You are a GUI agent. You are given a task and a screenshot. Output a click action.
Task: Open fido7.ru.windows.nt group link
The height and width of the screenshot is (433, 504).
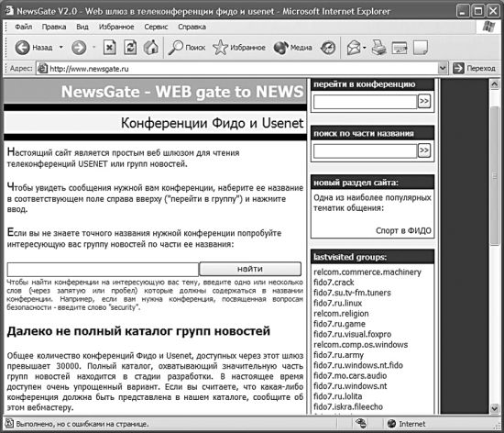(350, 386)
